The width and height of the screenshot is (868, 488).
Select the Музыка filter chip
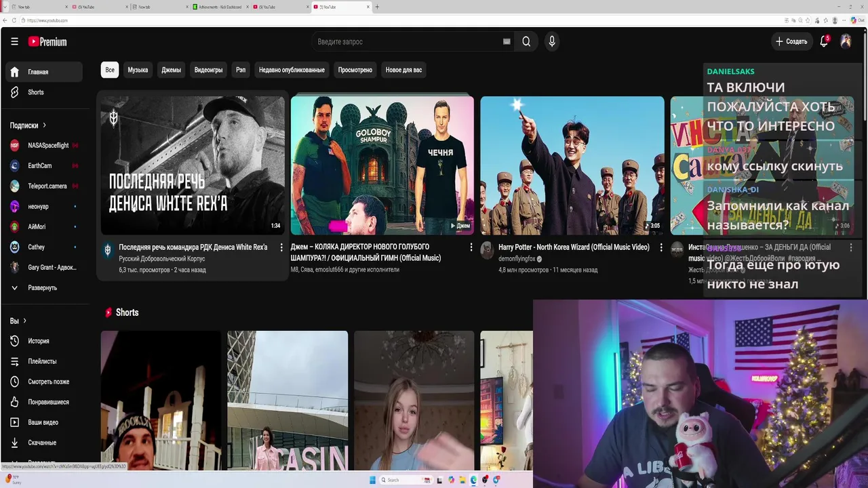coord(138,70)
